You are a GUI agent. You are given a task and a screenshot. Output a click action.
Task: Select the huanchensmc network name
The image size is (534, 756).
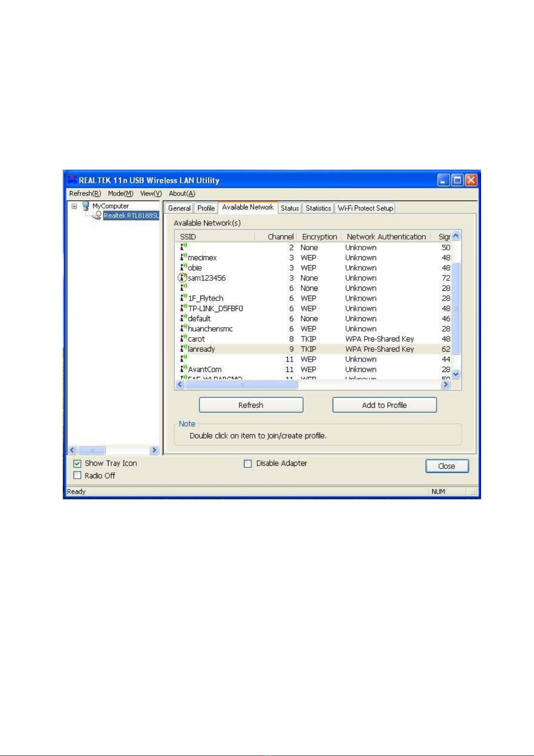coord(210,329)
